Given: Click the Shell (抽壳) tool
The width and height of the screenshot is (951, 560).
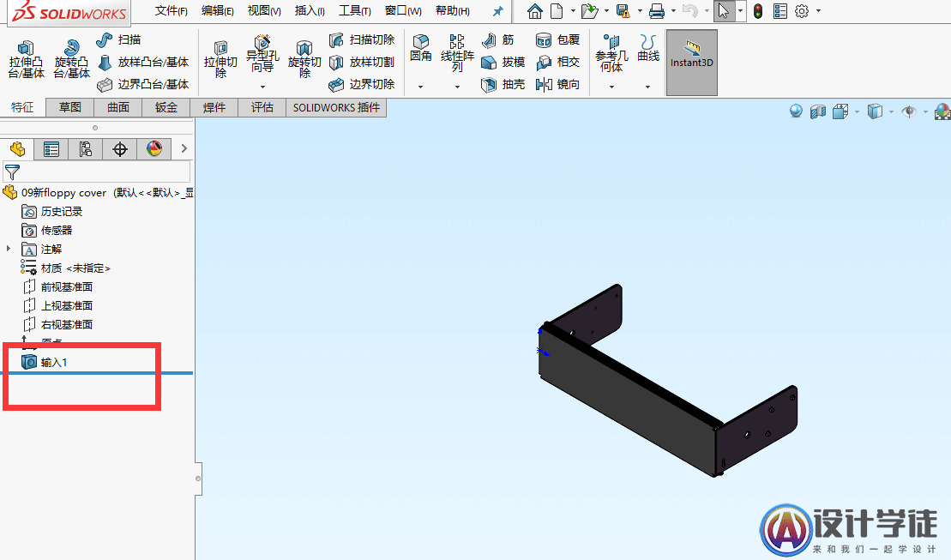Looking at the screenshot, I should [503, 84].
